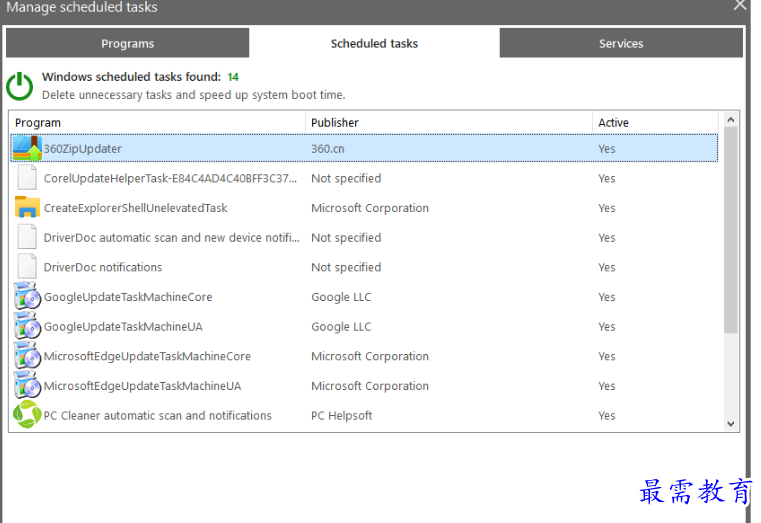Select the 360ZipUpdater row name
The image size is (761, 523).
[x=83, y=148]
